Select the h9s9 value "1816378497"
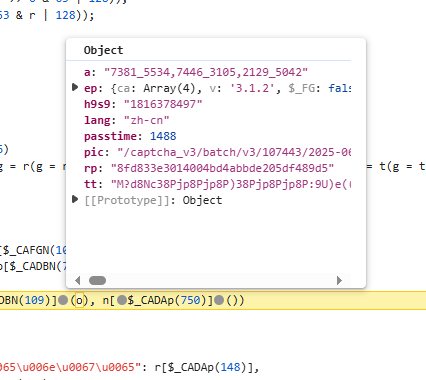 163,104
